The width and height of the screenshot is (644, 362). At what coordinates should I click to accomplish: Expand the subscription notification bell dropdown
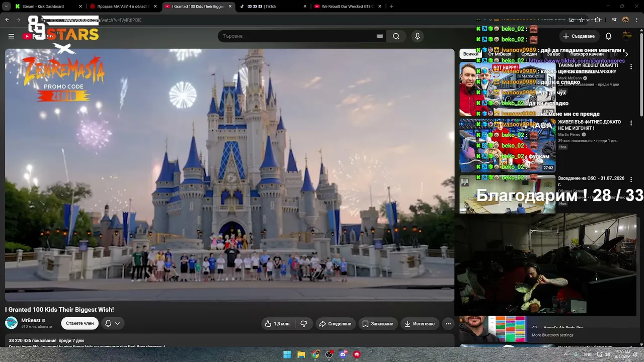pos(112,323)
